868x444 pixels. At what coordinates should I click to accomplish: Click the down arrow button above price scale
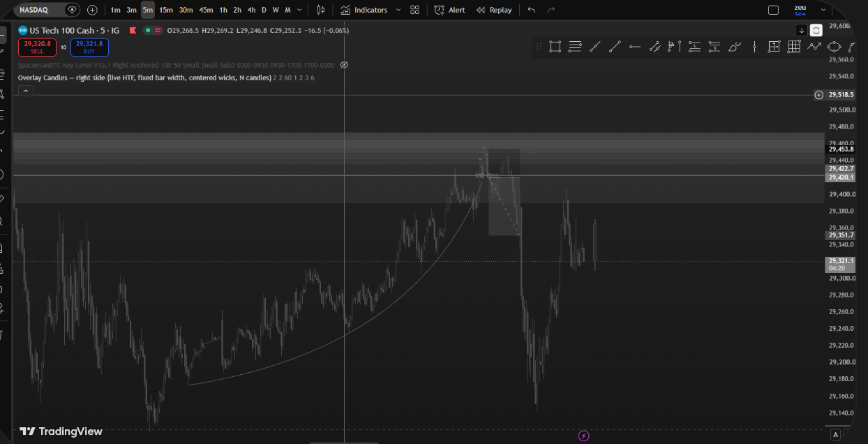pyautogui.click(x=802, y=30)
